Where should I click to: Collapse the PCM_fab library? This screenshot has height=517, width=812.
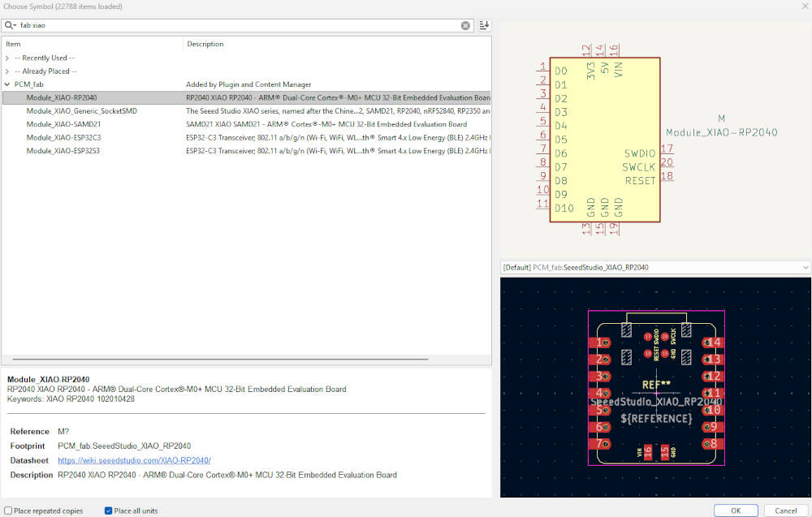[x=6, y=84]
